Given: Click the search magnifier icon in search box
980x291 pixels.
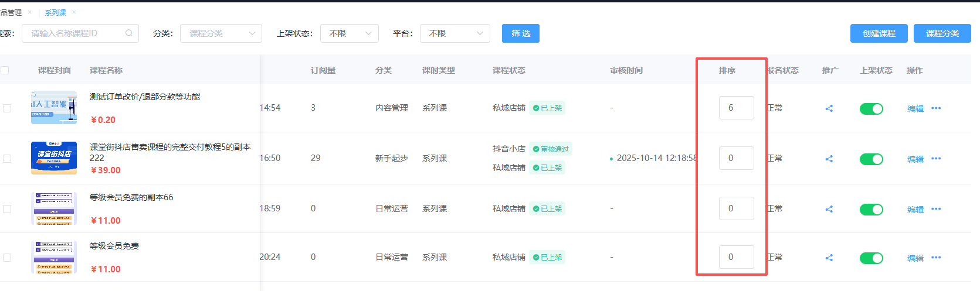Looking at the screenshot, I should click(129, 33).
